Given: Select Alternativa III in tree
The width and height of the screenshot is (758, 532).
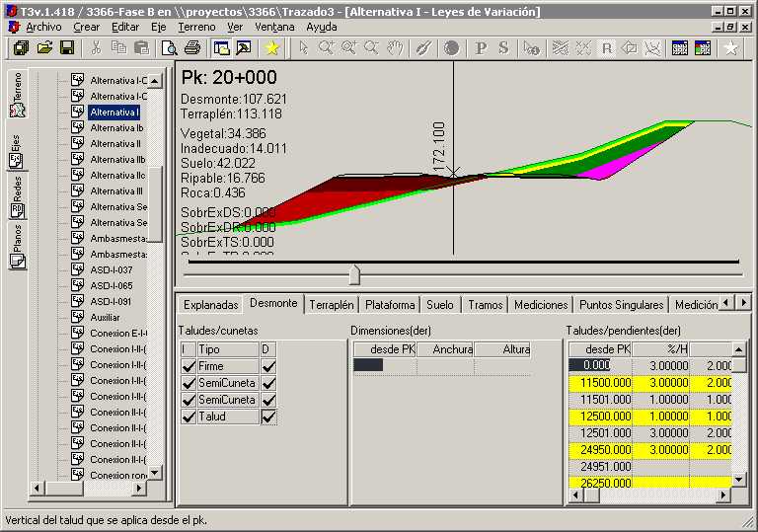Looking at the screenshot, I should click(x=116, y=191).
